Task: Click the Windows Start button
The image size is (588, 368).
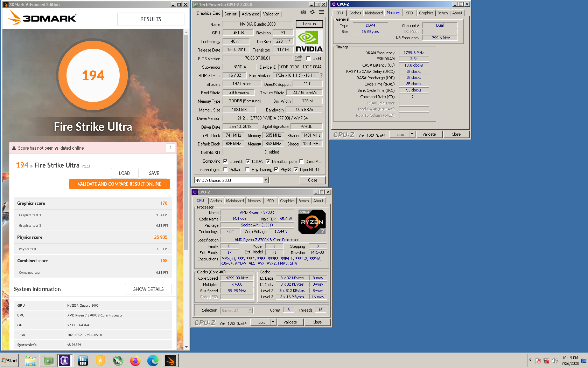Action: coord(10,360)
